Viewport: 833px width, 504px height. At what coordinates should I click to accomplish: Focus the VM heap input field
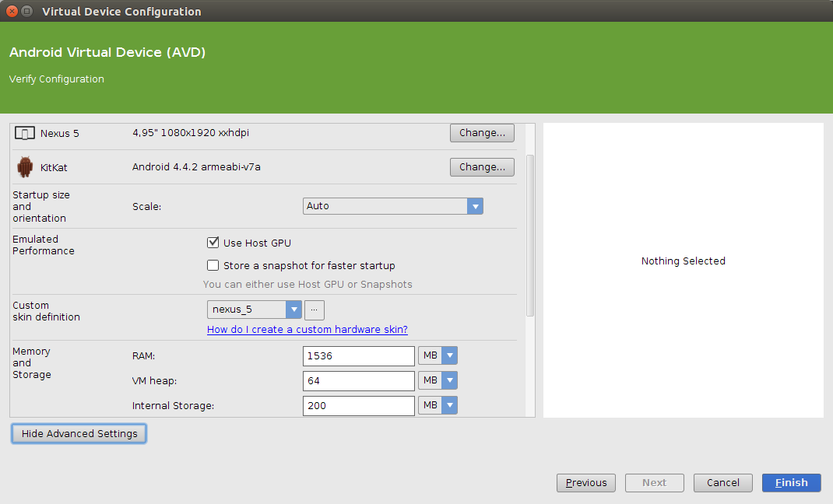click(359, 381)
